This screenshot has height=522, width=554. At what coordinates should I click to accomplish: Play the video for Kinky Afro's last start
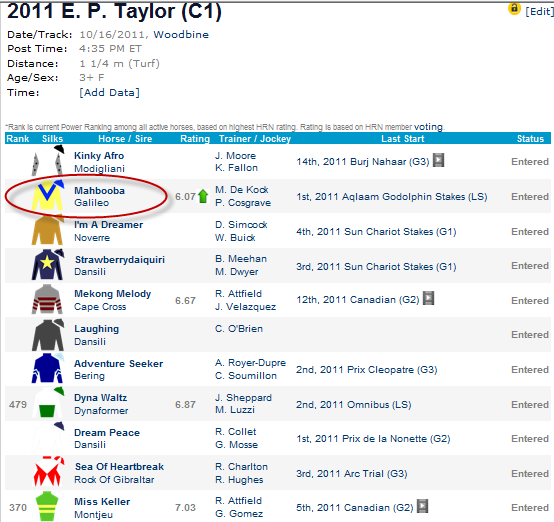pyautogui.click(x=438, y=160)
